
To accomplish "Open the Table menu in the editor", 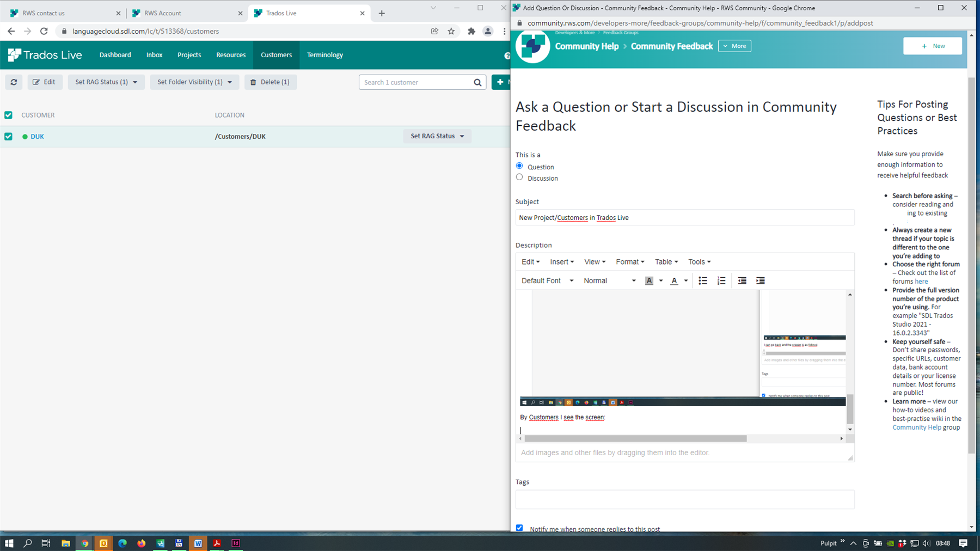I will [x=666, y=262].
